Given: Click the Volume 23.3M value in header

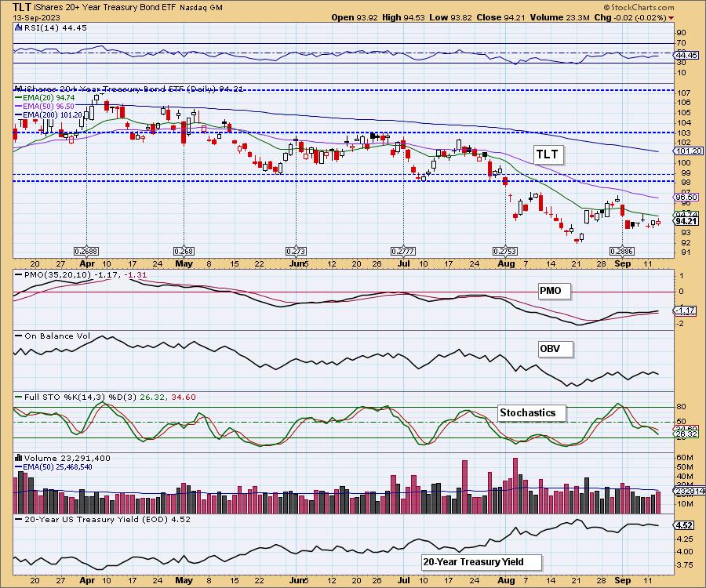Looking at the screenshot, I should 559,17.
